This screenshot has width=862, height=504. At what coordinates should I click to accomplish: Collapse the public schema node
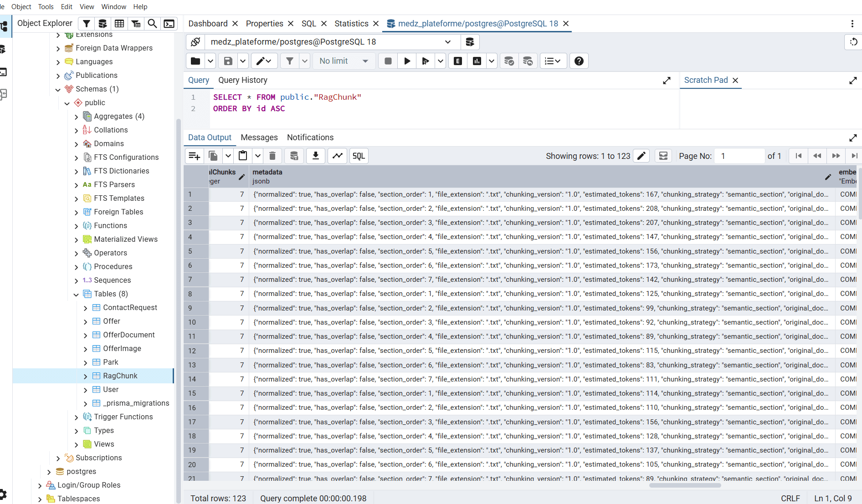pyautogui.click(x=67, y=103)
